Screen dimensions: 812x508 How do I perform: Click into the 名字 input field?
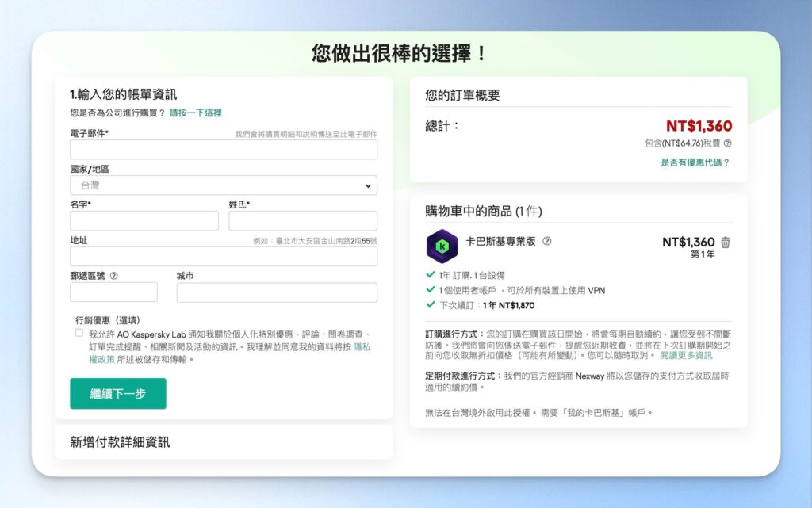(144, 221)
